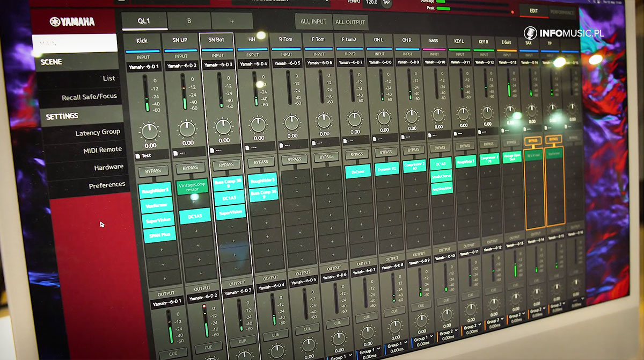Open the scene List in the sidebar

click(x=109, y=78)
